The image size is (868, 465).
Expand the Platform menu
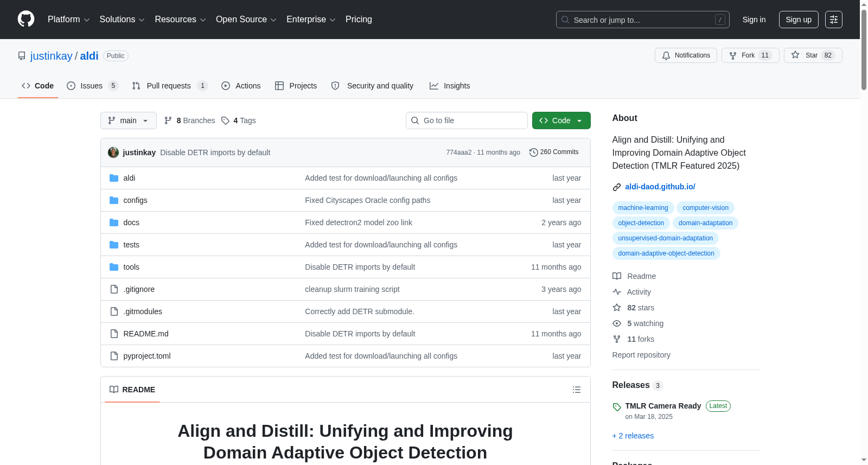(x=69, y=20)
